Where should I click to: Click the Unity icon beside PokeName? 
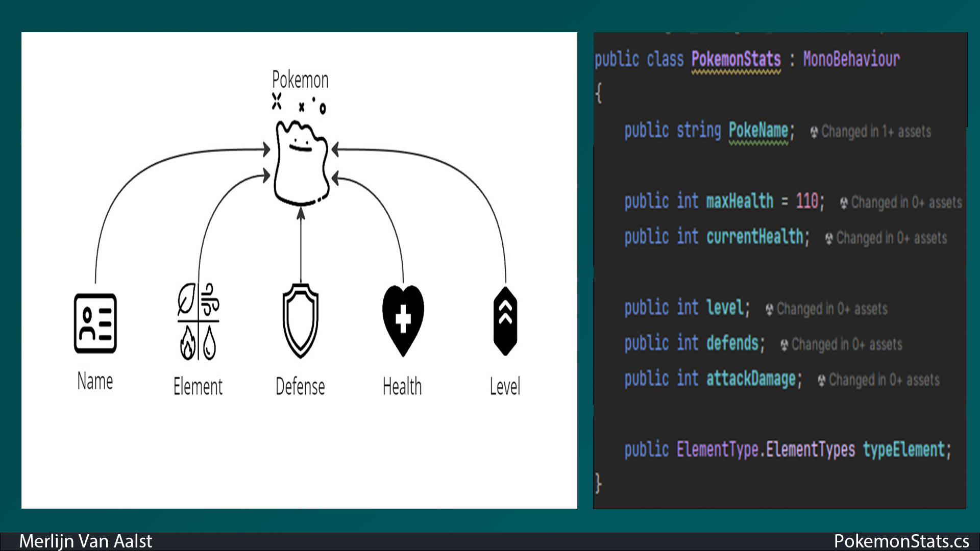(814, 132)
